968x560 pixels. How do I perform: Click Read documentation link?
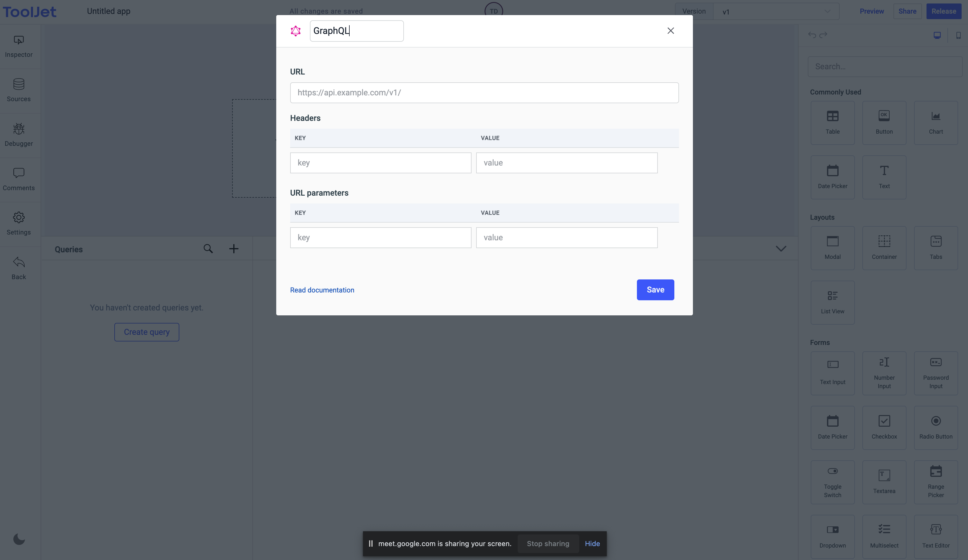click(x=322, y=290)
